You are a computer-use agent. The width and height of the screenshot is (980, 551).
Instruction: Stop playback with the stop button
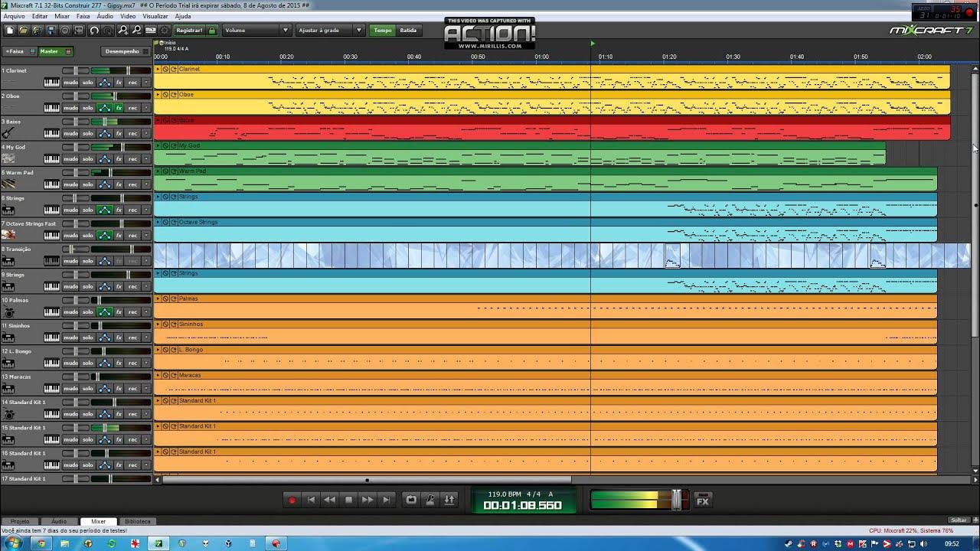pyautogui.click(x=348, y=500)
